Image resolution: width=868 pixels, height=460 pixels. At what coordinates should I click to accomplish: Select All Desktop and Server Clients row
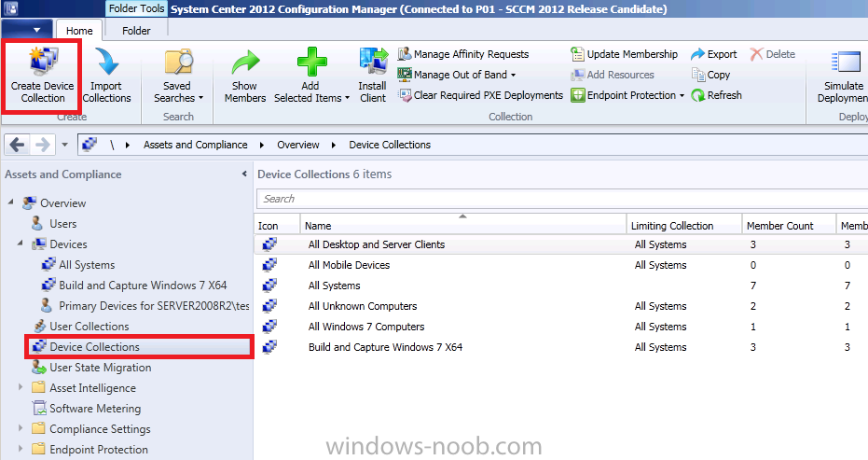click(561, 244)
